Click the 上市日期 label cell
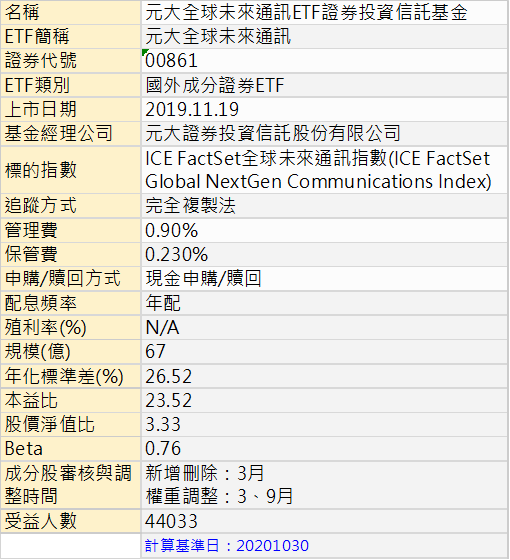This screenshot has height=560, width=510. (x=71, y=109)
